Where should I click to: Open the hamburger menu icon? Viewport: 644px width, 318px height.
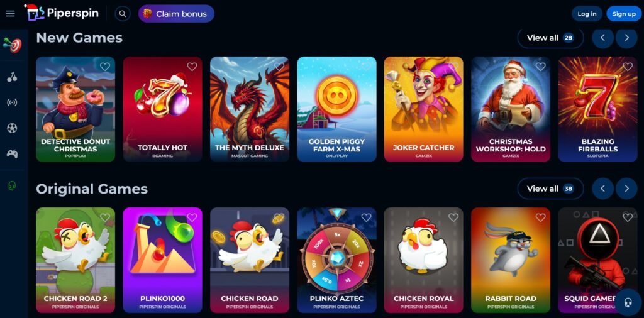click(x=10, y=14)
